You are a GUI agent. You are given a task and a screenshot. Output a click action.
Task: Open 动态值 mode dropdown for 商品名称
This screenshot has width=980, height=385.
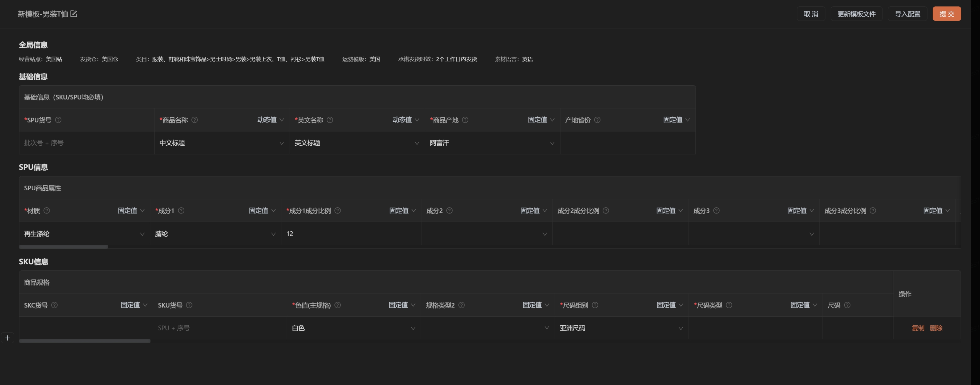coord(270,120)
